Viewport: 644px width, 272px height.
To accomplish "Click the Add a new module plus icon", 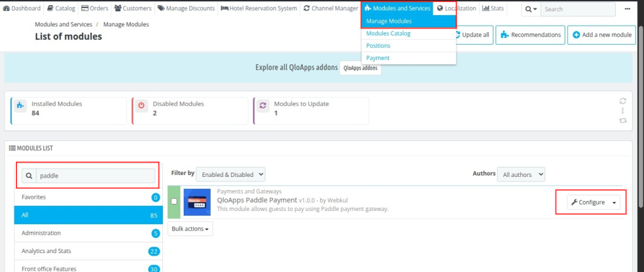I will tap(576, 35).
